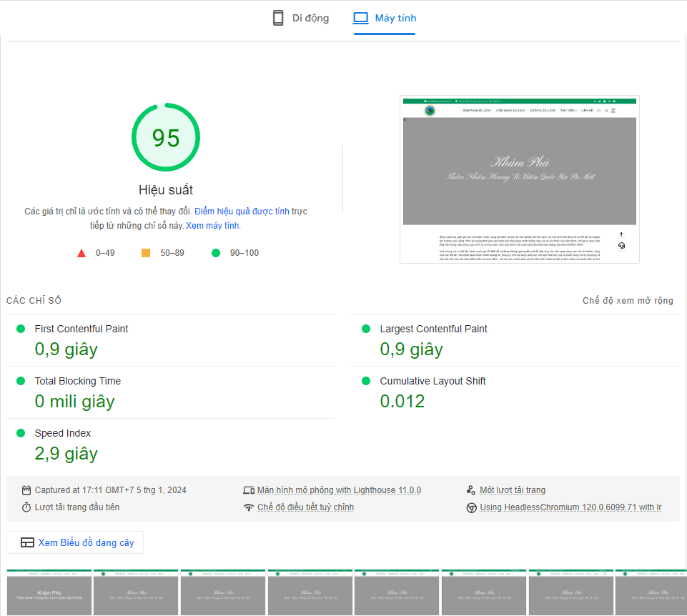Select the Speed Index label
The image size is (687, 616).
pos(63,433)
